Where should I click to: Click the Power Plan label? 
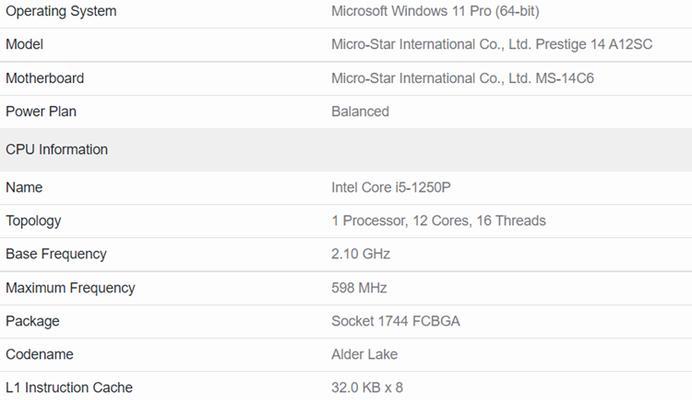[x=41, y=111]
